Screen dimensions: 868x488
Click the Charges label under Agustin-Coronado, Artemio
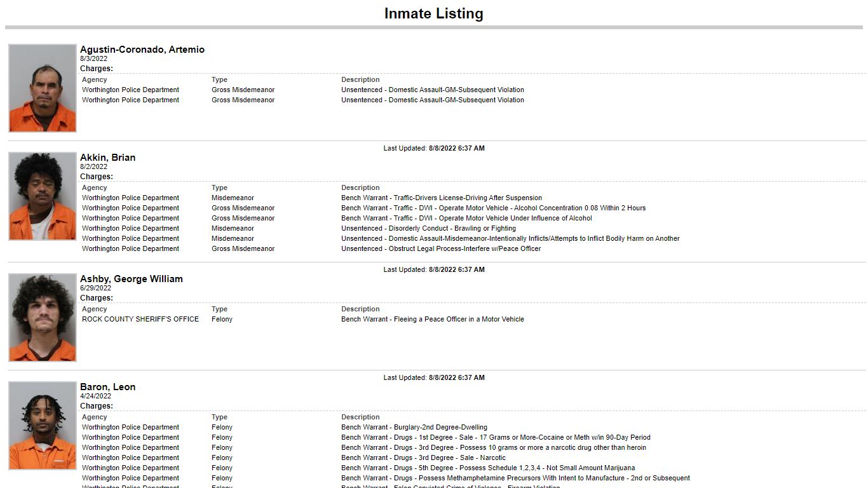(x=97, y=69)
